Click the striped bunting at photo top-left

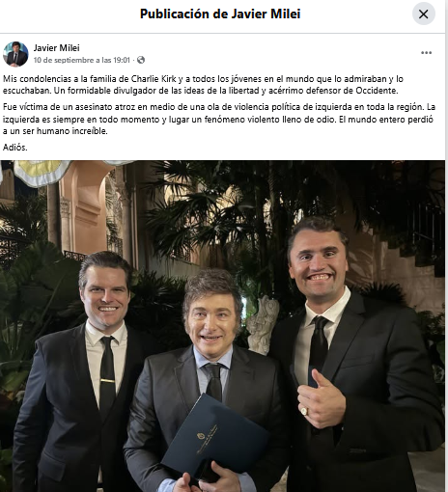pos(41,173)
